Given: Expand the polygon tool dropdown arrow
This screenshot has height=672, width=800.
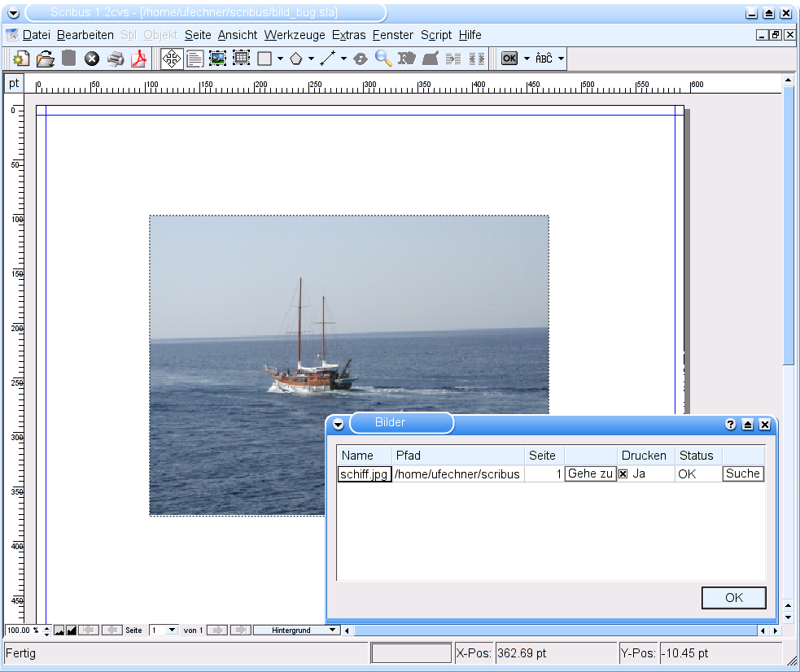Looking at the screenshot, I should pos(311,59).
